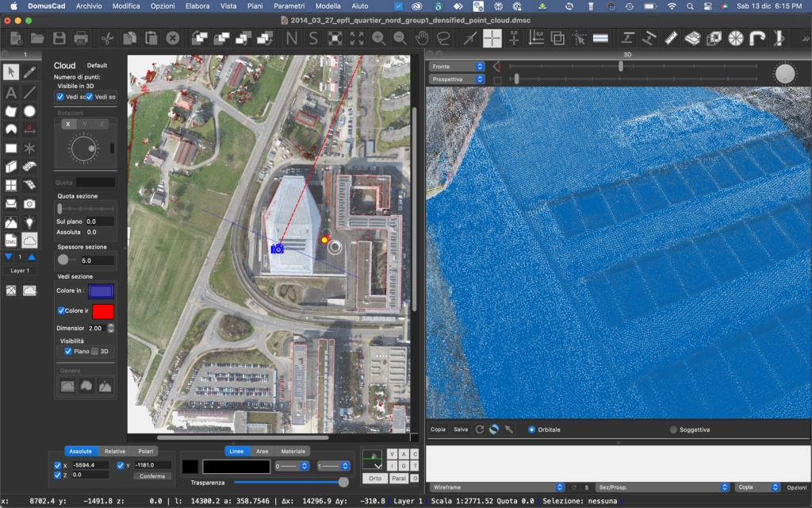812x508 pixels.
Task: Click the print icon in toolbar
Action: click(80, 38)
